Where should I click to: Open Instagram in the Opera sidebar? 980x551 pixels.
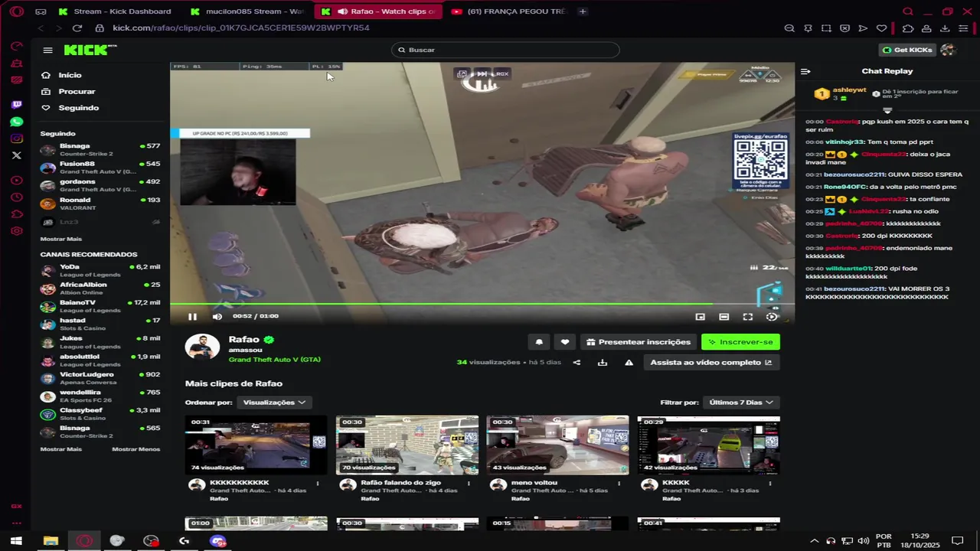17,139
